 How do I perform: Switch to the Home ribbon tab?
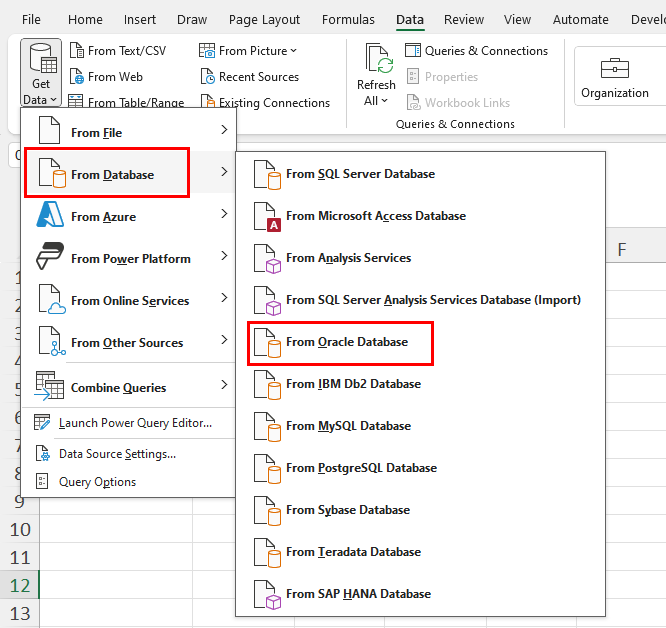85,20
